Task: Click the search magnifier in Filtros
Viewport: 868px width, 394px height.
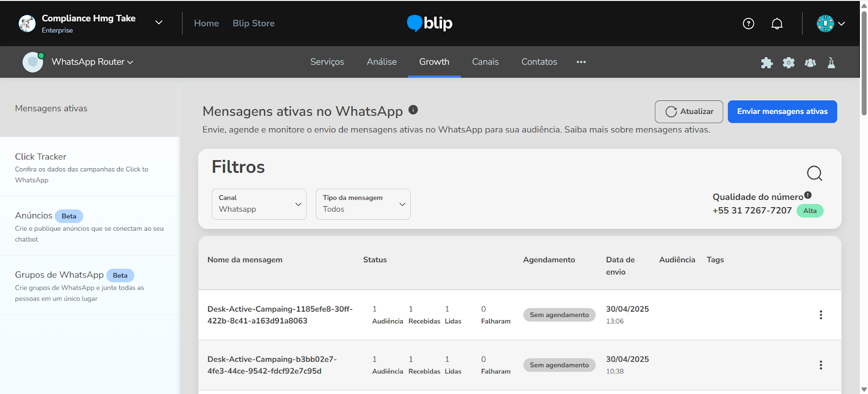Action: (x=814, y=173)
